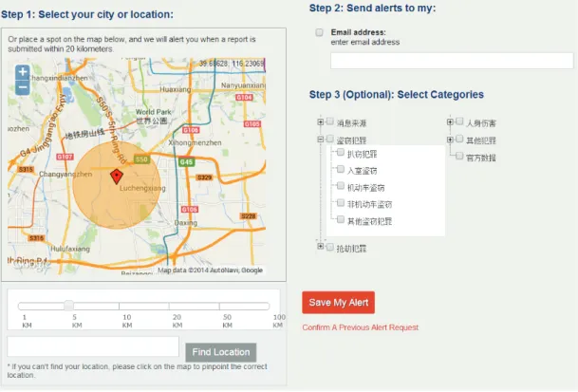Click the green G45 road shield
This screenshot has height=392, width=578.
coord(187,162)
